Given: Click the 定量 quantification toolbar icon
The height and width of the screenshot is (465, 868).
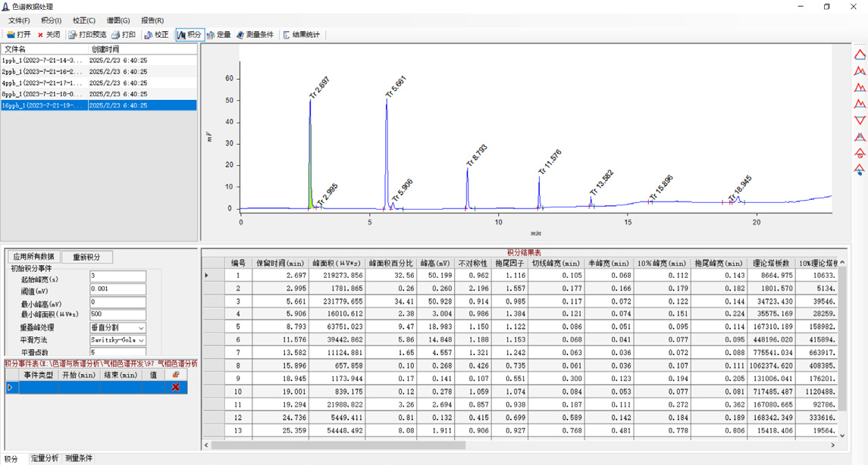Looking at the screenshot, I should click(x=219, y=34).
